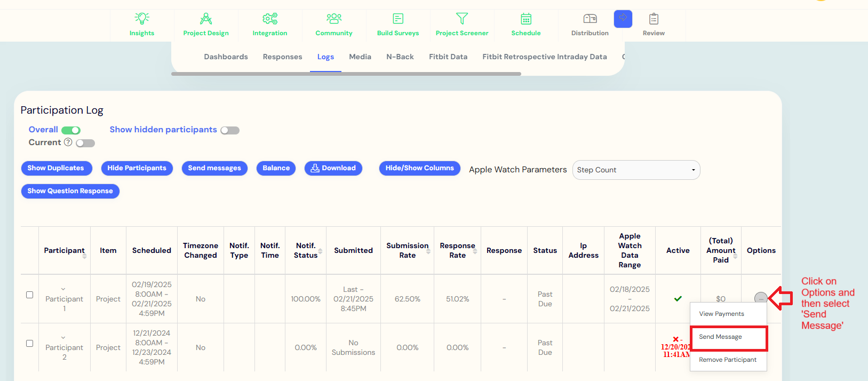
Task: Sort by the Notif. Status column arrows
Action: (x=320, y=251)
